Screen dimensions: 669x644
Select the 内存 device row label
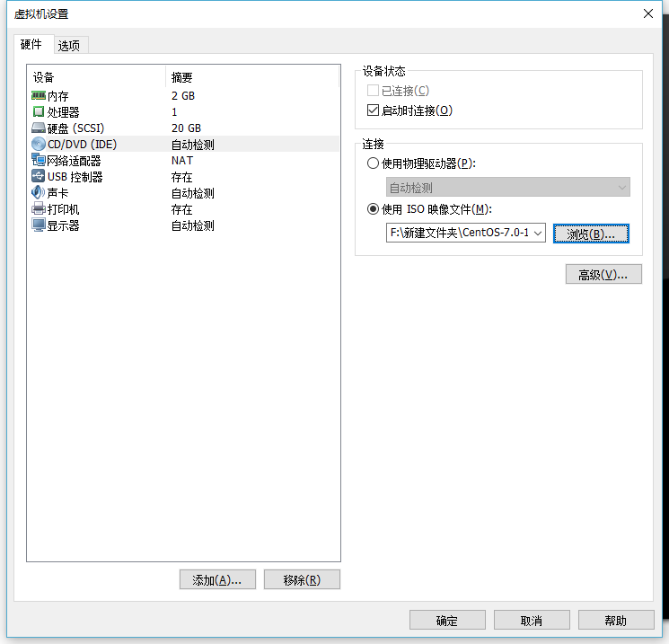[58, 96]
